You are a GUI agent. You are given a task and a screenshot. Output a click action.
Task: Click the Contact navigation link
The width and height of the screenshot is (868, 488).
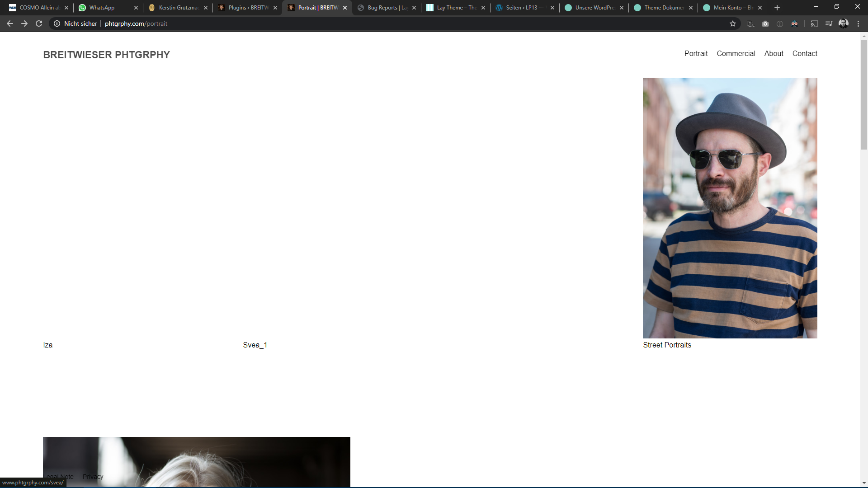click(x=805, y=53)
